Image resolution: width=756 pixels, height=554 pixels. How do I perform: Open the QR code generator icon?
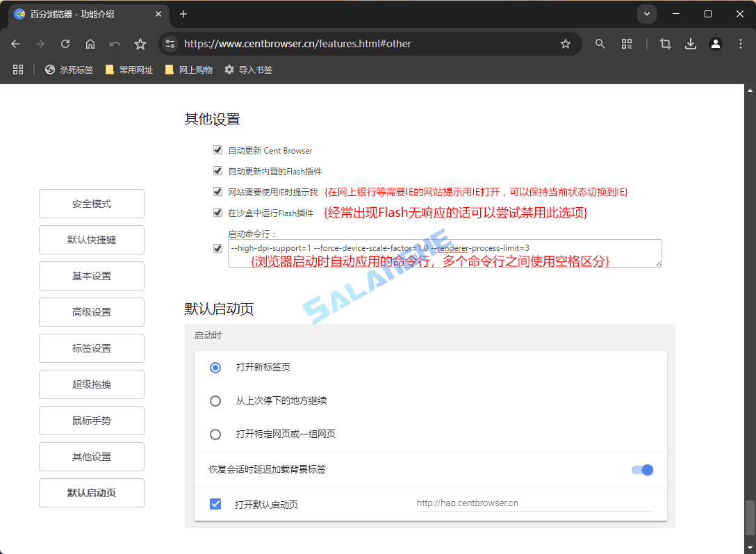point(627,43)
